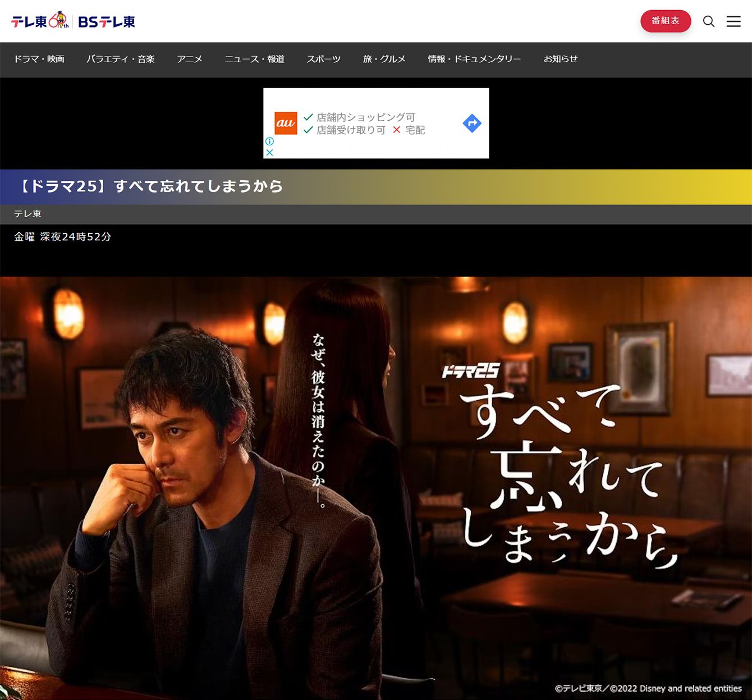
Task: Open 旅・グルメ category
Action: (x=384, y=59)
